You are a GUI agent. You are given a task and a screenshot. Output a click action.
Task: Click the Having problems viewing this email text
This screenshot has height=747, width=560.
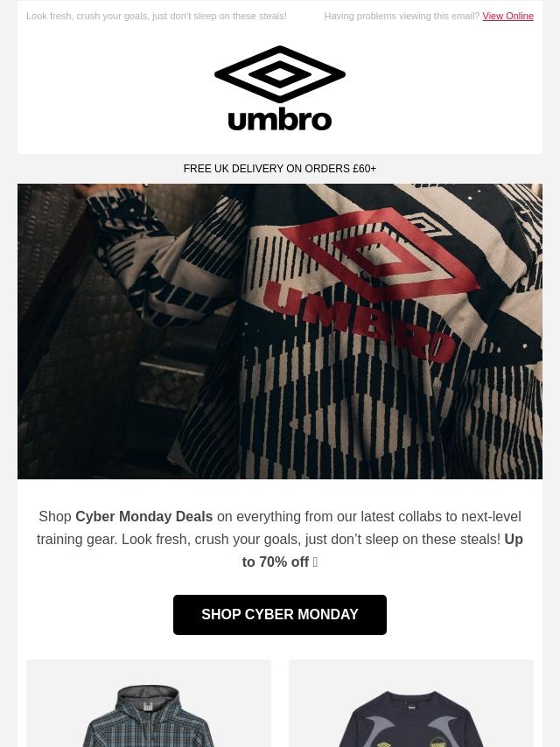click(402, 16)
